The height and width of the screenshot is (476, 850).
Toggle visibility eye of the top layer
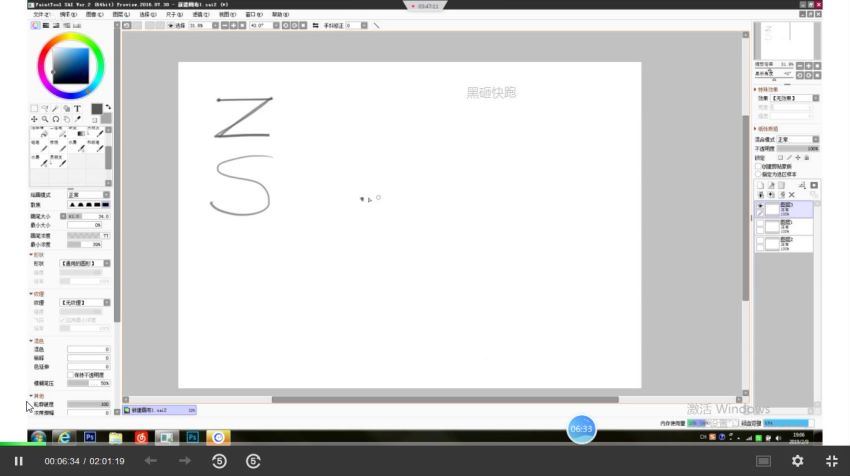761,205
